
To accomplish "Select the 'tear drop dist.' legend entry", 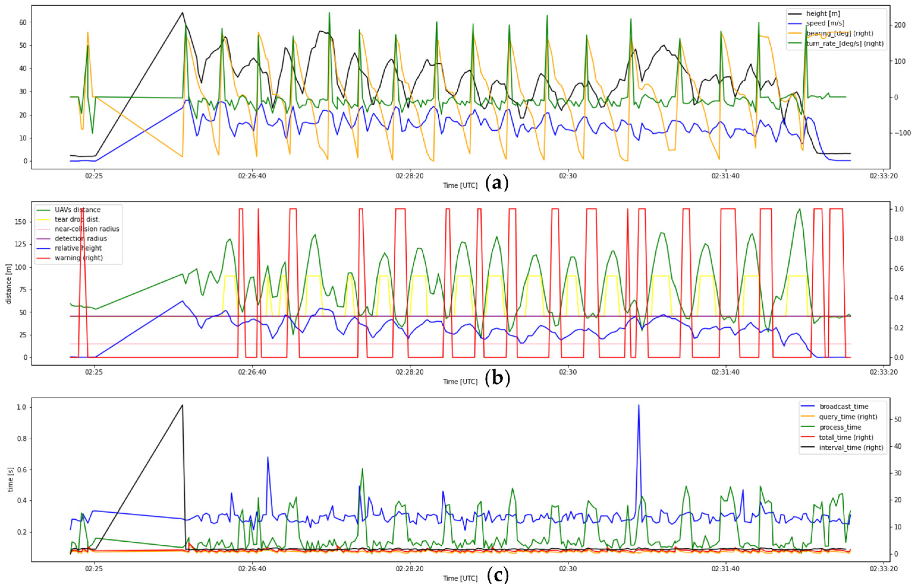I will [77, 219].
